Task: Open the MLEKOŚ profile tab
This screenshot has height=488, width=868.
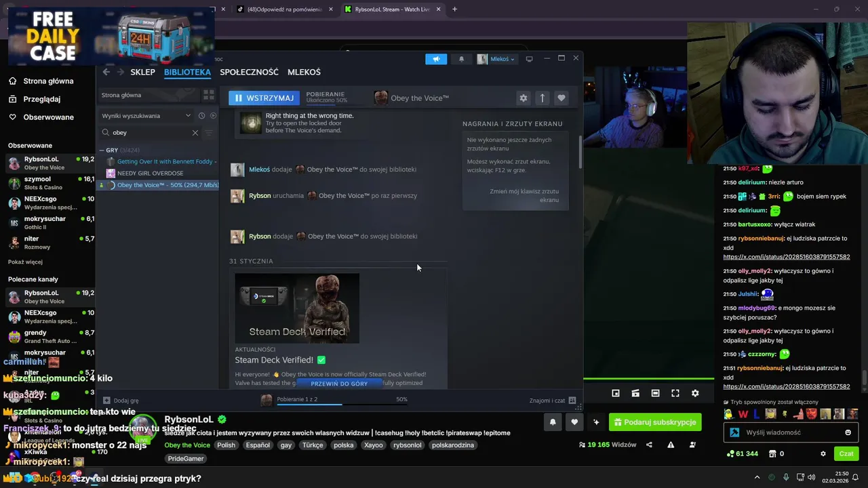Action: click(x=304, y=72)
